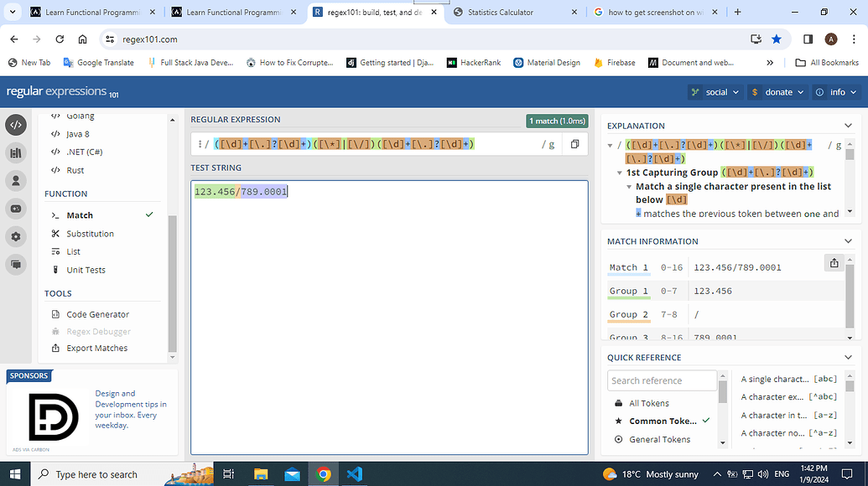Image resolution: width=868 pixels, height=486 pixels.
Task: Toggle the Match function selection
Action: (x=81, y=215)
